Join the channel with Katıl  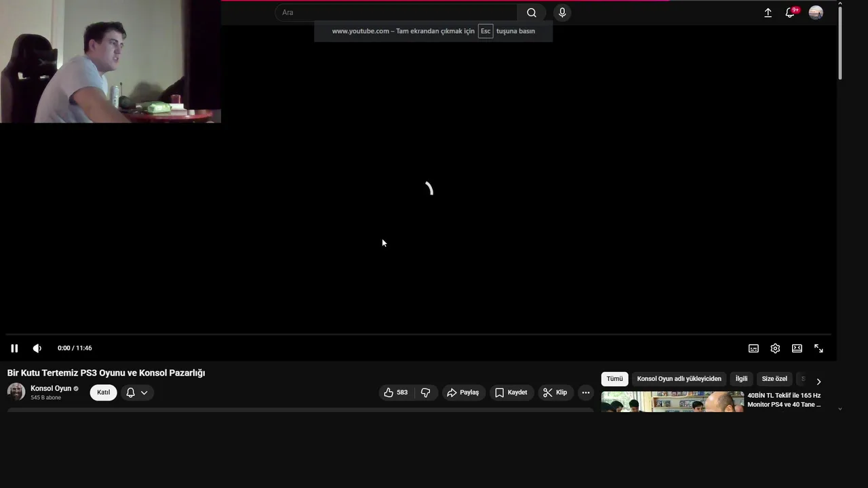(x=103, y=392)
